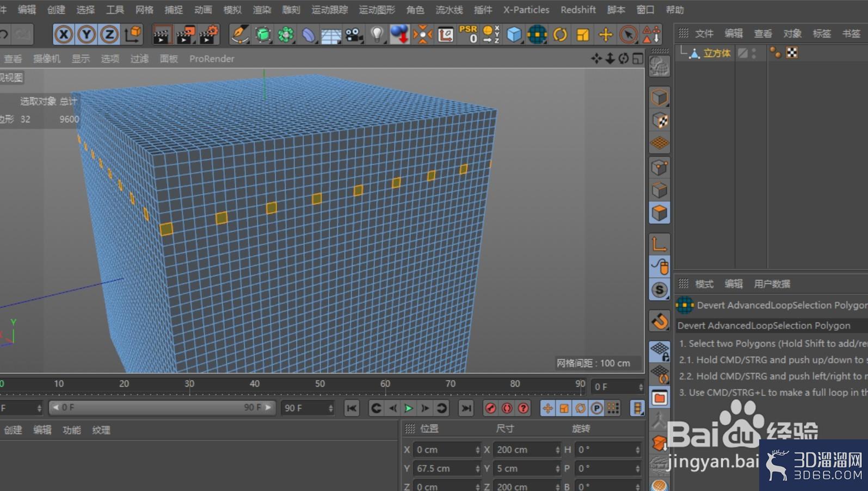
Task: Toggle Tweak mode mouse icon
Action: click(x=659, y=266)
